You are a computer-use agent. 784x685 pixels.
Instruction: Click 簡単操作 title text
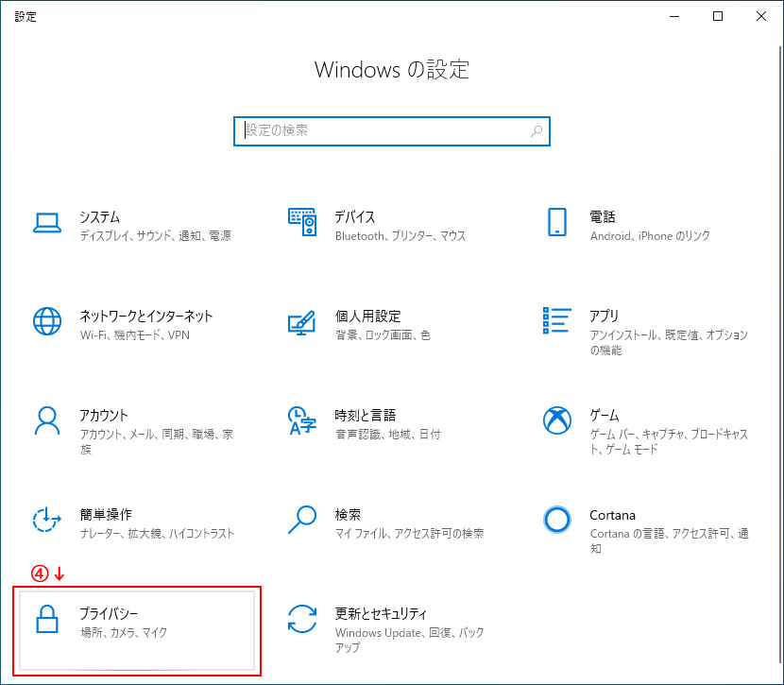pyautogui.click(x=106, y=514)
